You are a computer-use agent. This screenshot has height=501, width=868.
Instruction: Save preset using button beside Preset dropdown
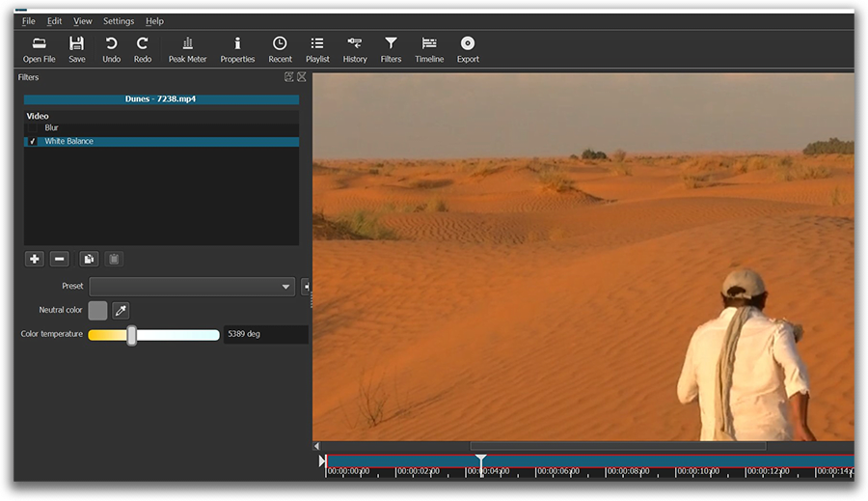[305, 287]
